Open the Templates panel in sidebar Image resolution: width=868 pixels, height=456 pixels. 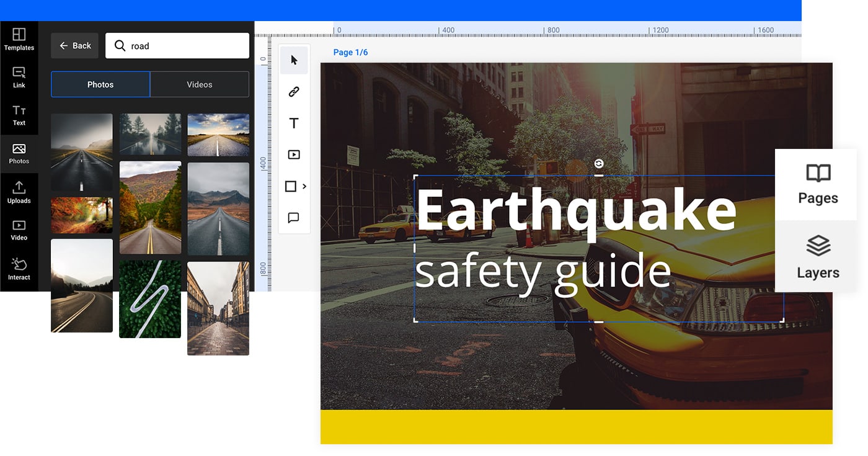[19, 40]
